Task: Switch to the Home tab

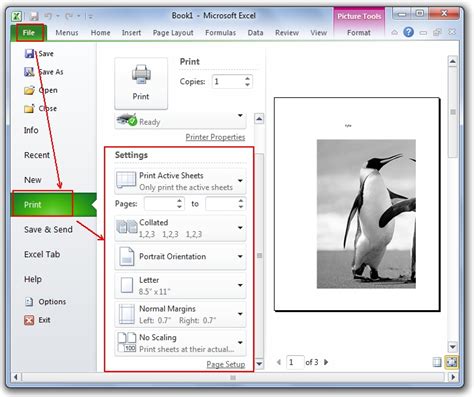Action: [x=100, y=33]
